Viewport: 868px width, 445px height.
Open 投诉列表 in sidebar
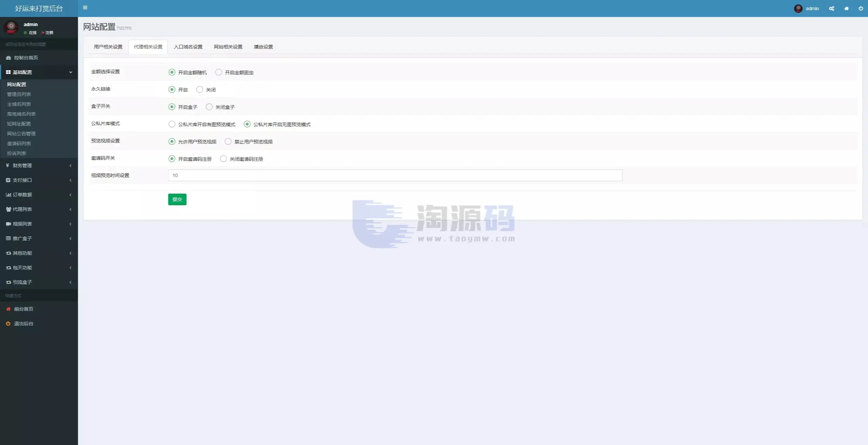(x=17, y=153)
